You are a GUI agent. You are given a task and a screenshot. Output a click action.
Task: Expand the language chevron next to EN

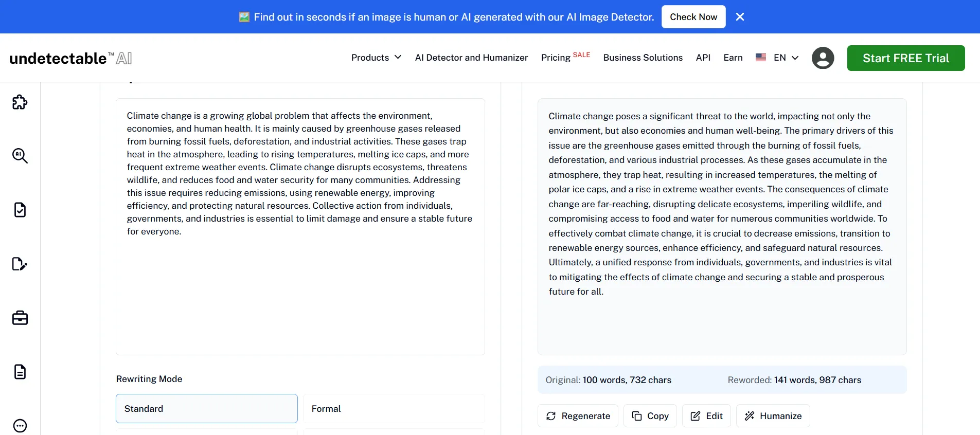click(x=794, y=58)
